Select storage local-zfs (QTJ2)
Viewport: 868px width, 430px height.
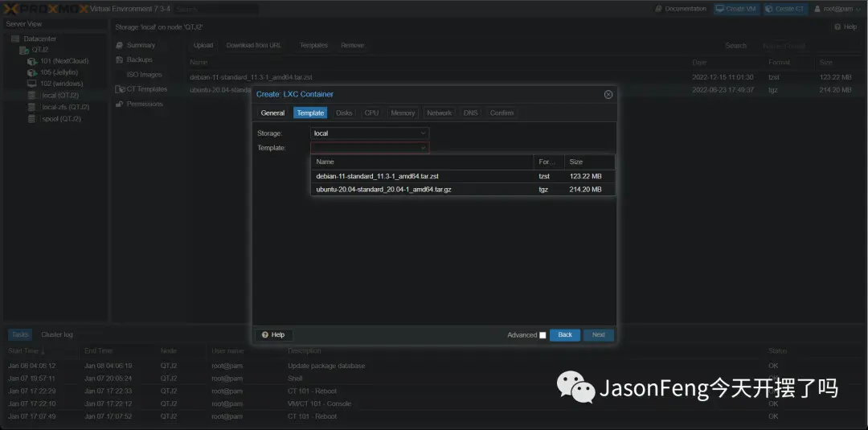click(x=65, y=107)
